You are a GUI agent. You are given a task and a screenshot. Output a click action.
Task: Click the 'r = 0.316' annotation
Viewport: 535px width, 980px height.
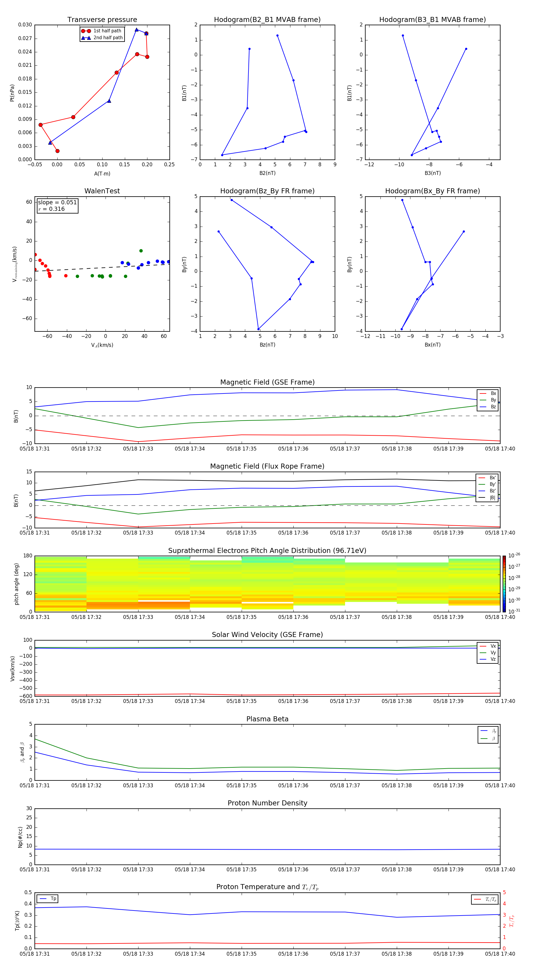click(x=51, y=209)
